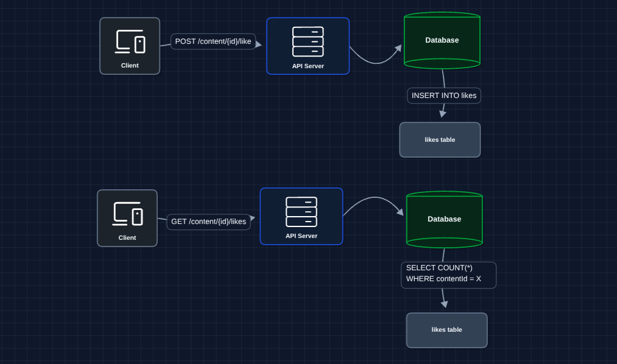Click the upper Database cylinder connected to INSERT
Screen dimensions: 617x364
click(x=442, y=41)
